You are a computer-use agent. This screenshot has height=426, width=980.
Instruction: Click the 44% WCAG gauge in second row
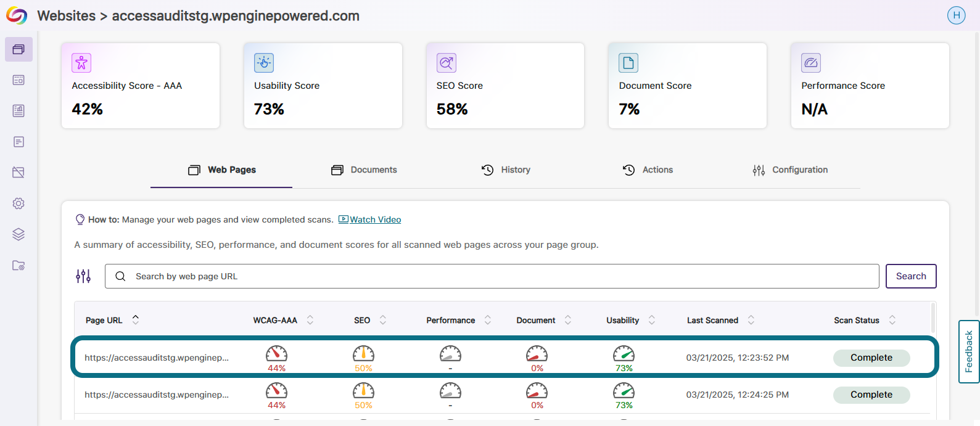(x=276, y=391)
